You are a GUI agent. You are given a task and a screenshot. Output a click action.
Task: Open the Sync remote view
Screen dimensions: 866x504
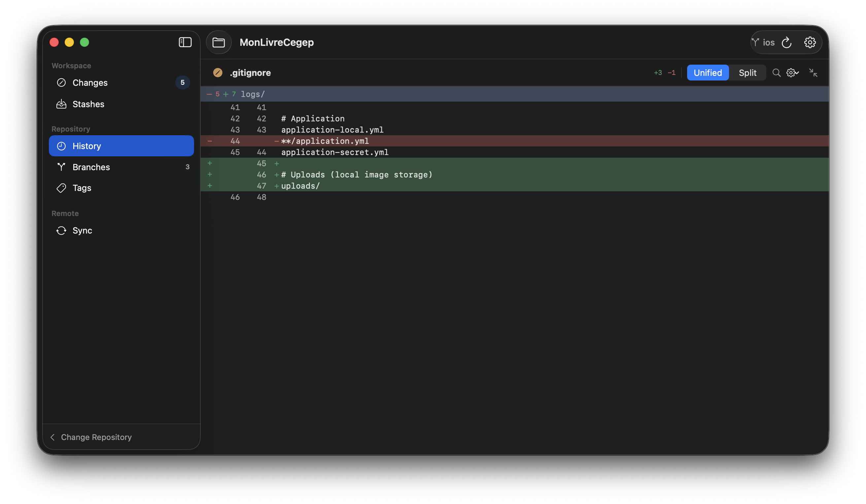pyautogui.click(x=82, y=231)
